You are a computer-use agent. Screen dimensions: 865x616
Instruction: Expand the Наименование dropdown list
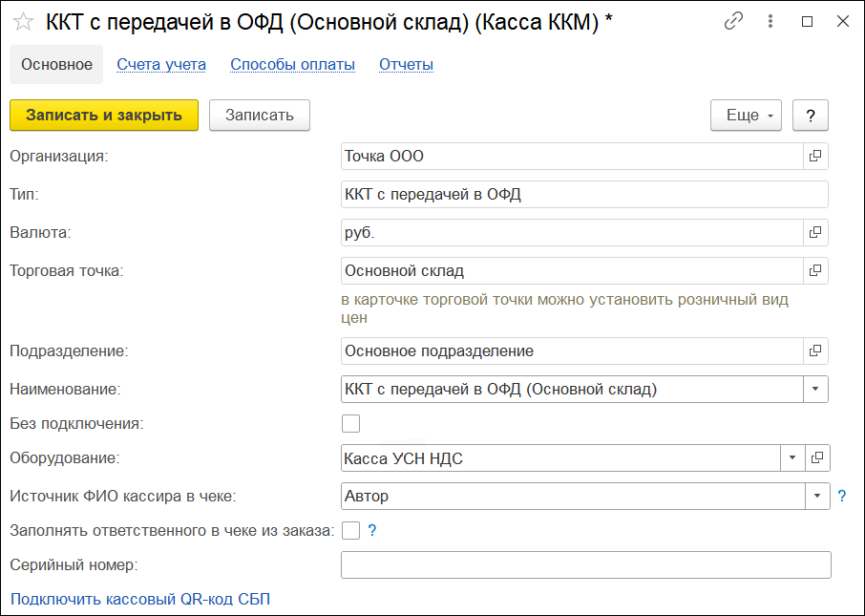(x=815, y=389)
